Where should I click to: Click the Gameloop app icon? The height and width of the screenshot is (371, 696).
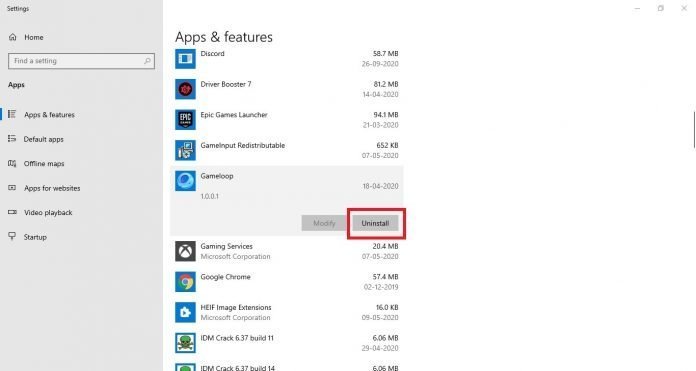point(185,181)
